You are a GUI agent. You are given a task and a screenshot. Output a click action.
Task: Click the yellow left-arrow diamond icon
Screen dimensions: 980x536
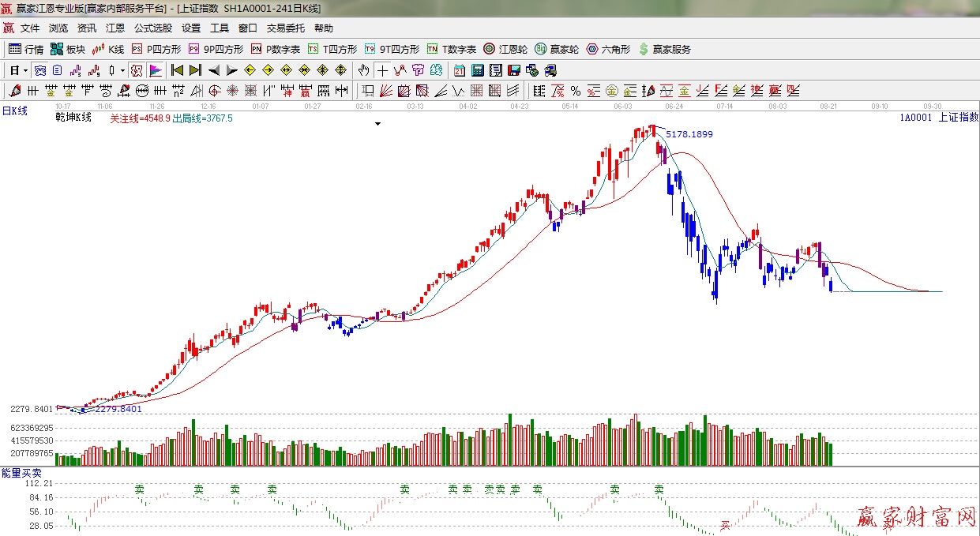coord(250,70)
